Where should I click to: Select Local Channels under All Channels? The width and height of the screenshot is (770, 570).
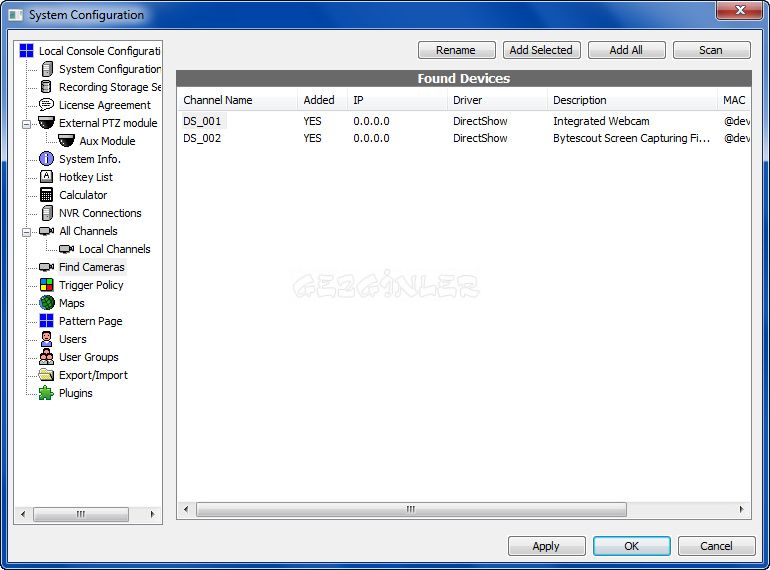point(114,249)
